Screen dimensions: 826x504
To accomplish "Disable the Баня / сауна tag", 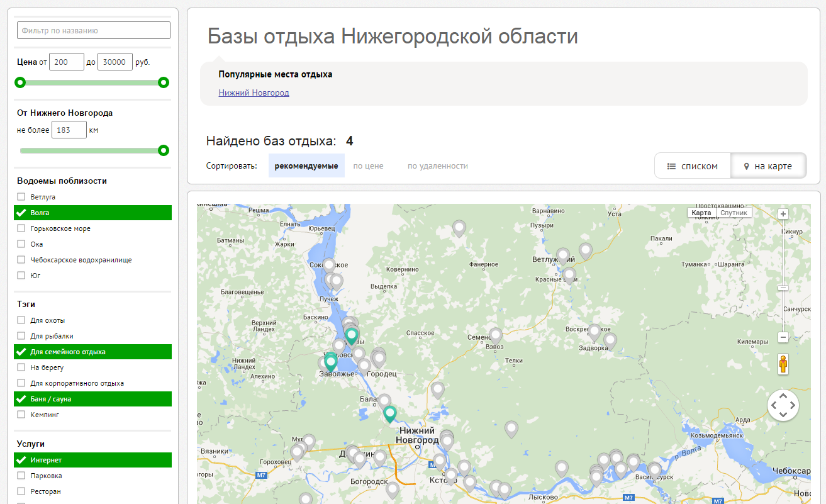I will (x=92, y=399).
